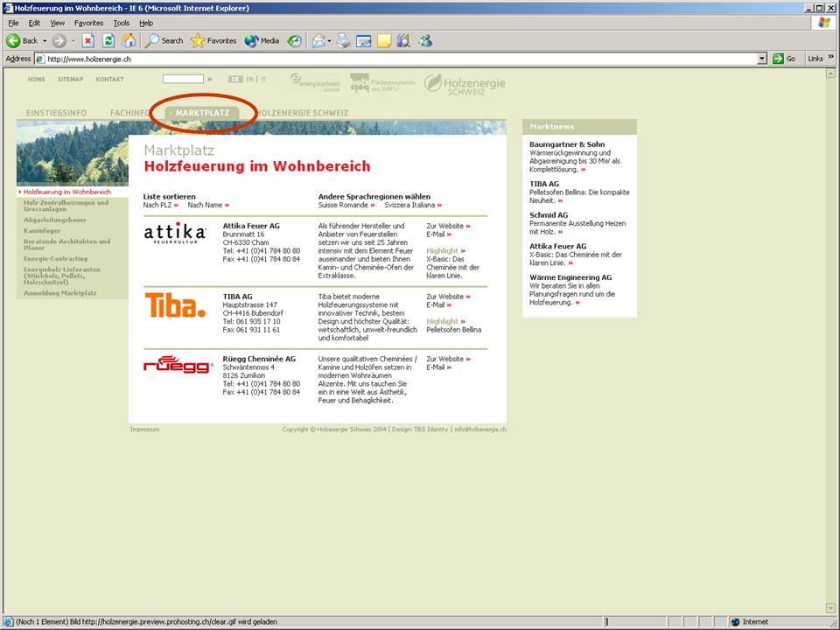Click the Edit page toolbar icon
The image size is (840, 630).
tap(364, 41)
